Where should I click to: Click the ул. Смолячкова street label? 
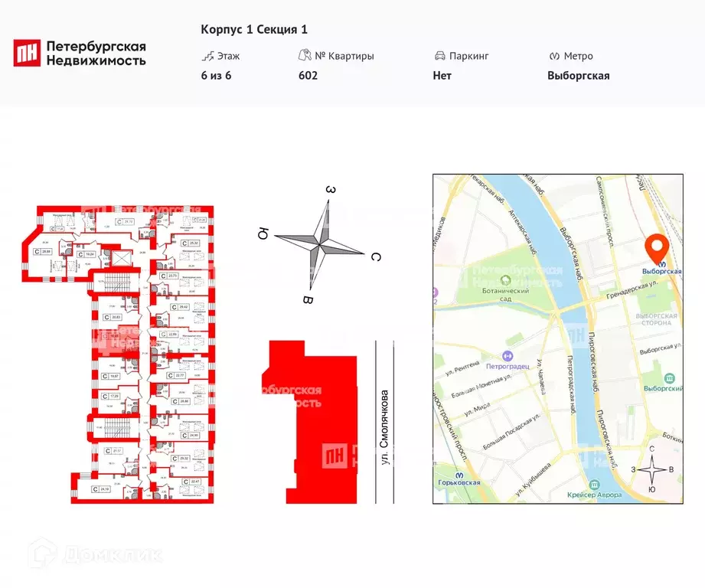click(384, 427)
